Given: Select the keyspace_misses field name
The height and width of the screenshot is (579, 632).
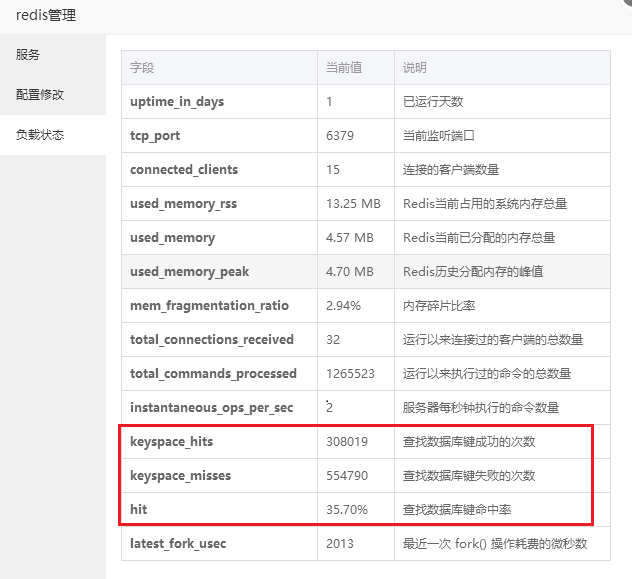Looking at the screenshot, I should coord(180,476).
